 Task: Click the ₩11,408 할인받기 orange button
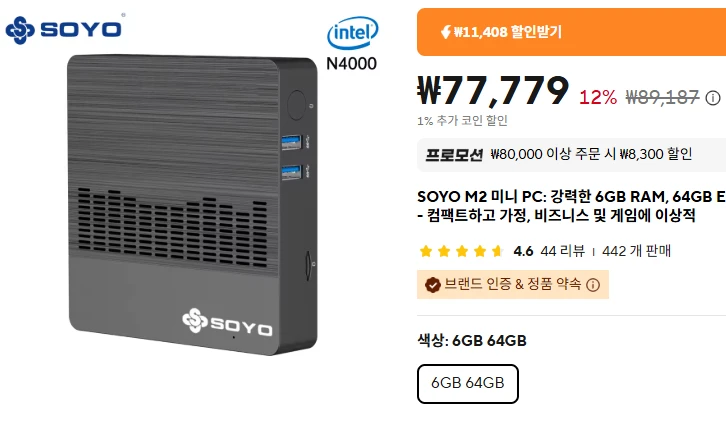click(571, 32)
